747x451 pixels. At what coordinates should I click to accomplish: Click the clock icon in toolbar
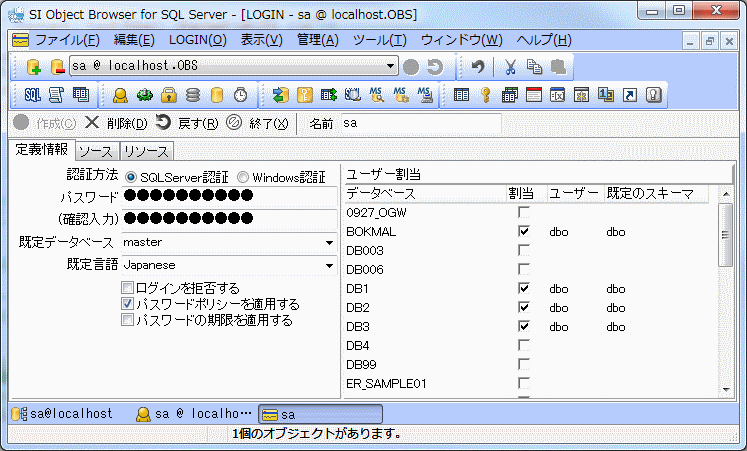point(241,95)
